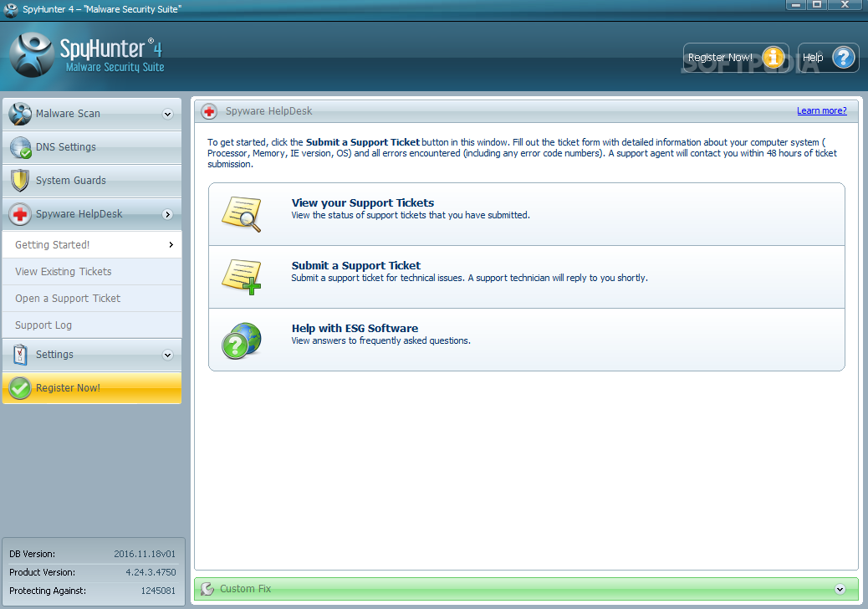
Task: Click the Malware Scan magnifier icon
Action: pos(20,114)
